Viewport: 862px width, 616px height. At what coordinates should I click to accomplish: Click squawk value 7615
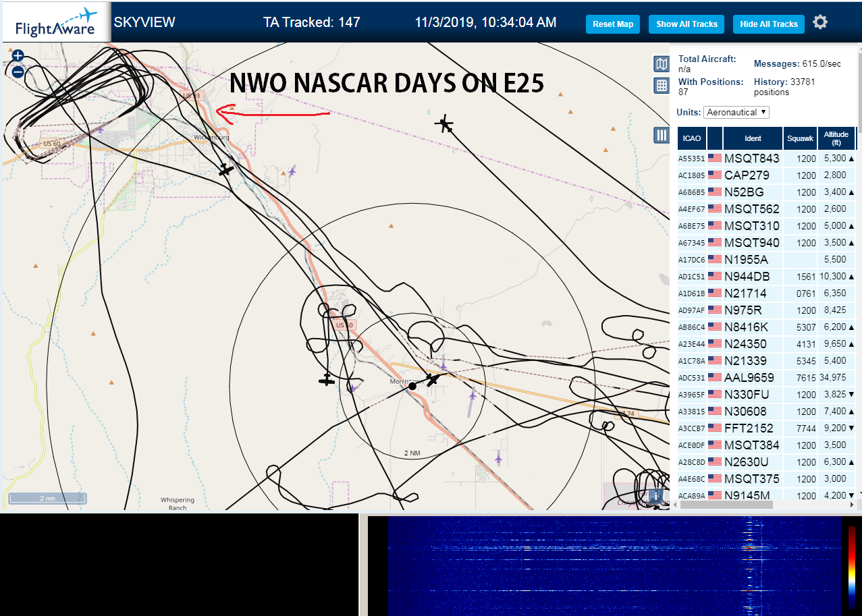pyautogui.click(x=806, y=378)
